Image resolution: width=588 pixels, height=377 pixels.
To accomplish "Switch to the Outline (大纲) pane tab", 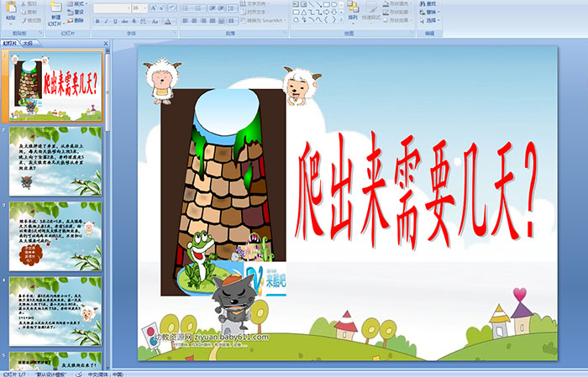I will tap(28, 44).
